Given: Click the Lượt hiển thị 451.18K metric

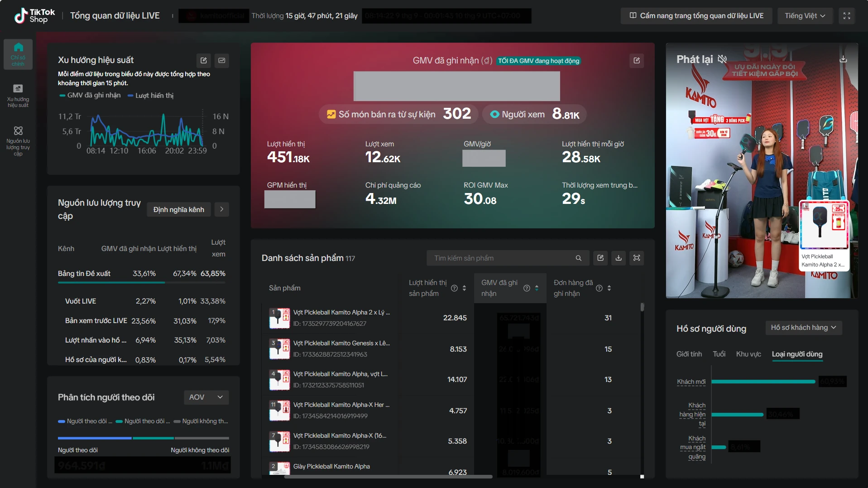Looking at the screenshot, I should [x=288, y=153].
